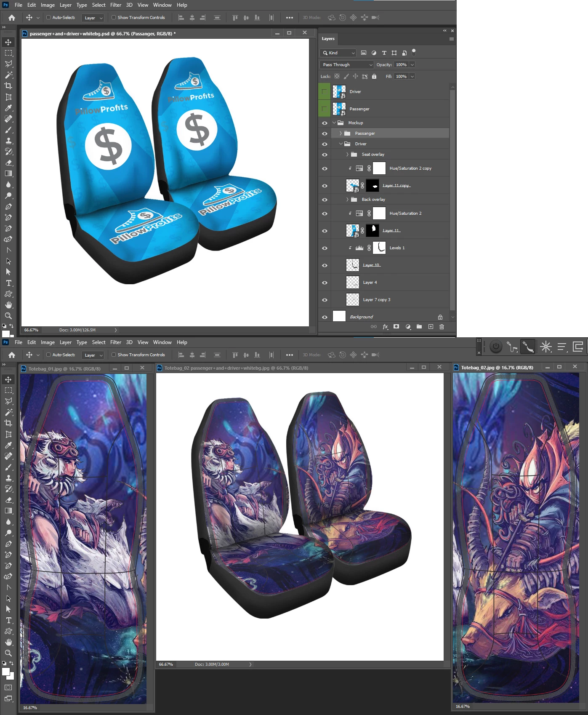Hide the Background layer
588x715 pixels.
(325, 317)
